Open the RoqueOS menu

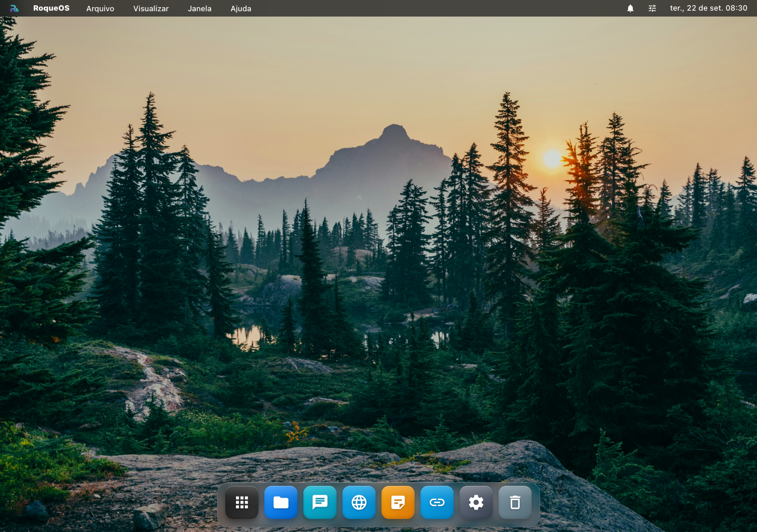51,8
